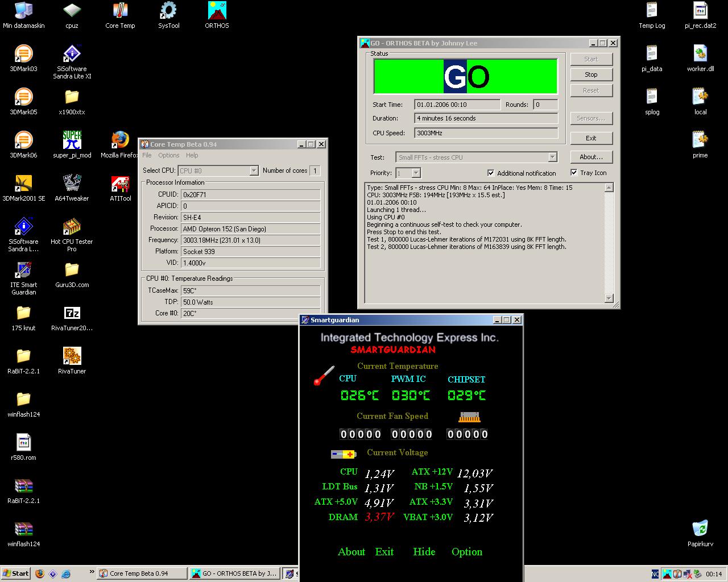
Task: Select the A64Tweaker icon
Action: (72, 188)
